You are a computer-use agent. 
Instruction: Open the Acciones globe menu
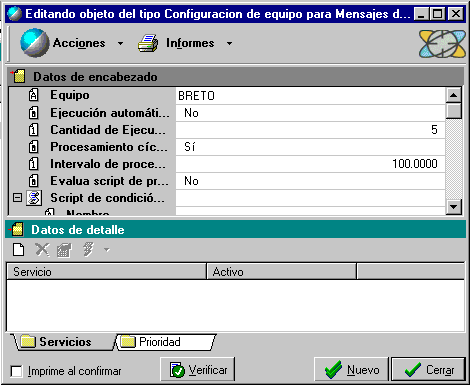click(35, 43)
